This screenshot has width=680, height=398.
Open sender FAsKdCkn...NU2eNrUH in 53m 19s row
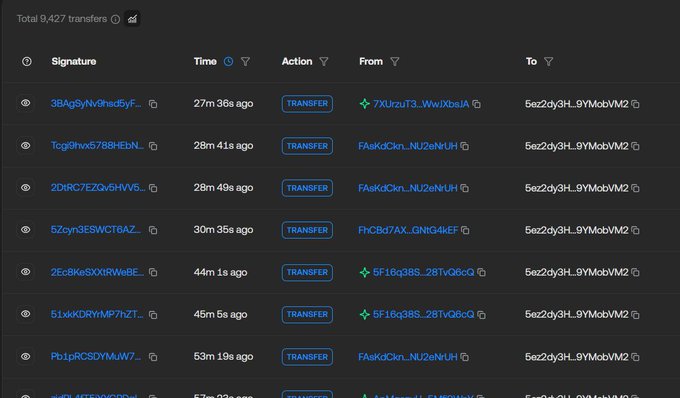click(408, 357)
